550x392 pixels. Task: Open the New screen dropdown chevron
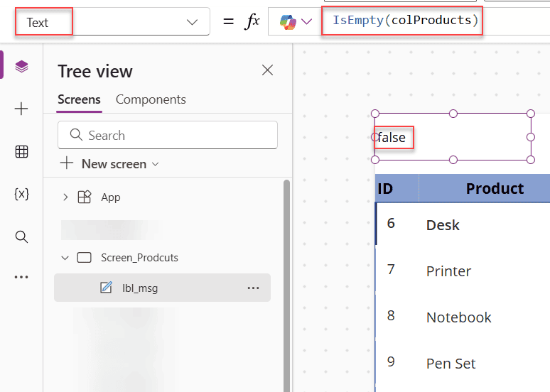click(x=156, y=164)
